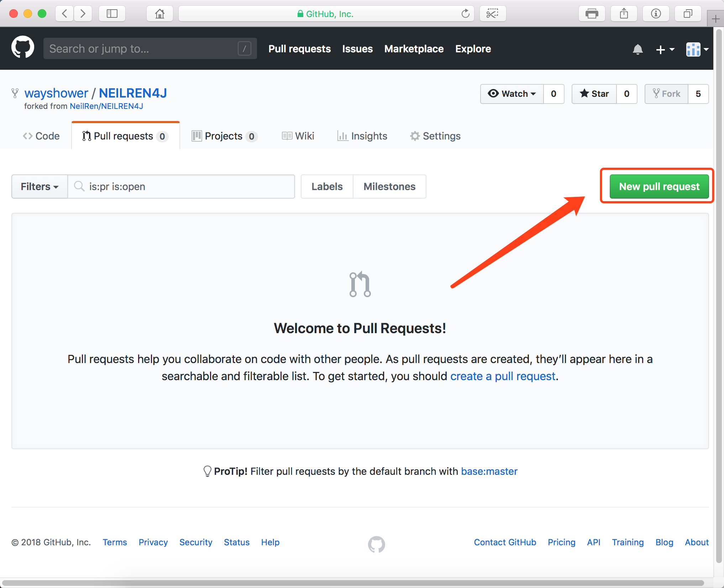Open the Blog footer link
The image size is (724, 588).
[x=664, y=542]
